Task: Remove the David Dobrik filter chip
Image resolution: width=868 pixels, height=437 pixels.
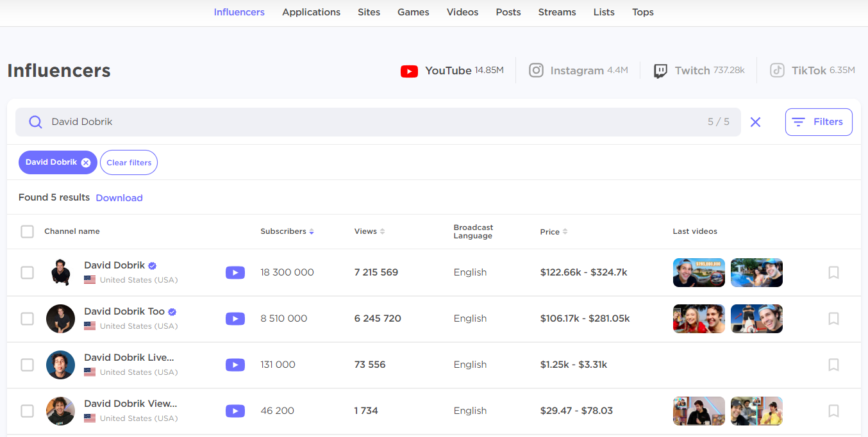Action: [86, 163]
